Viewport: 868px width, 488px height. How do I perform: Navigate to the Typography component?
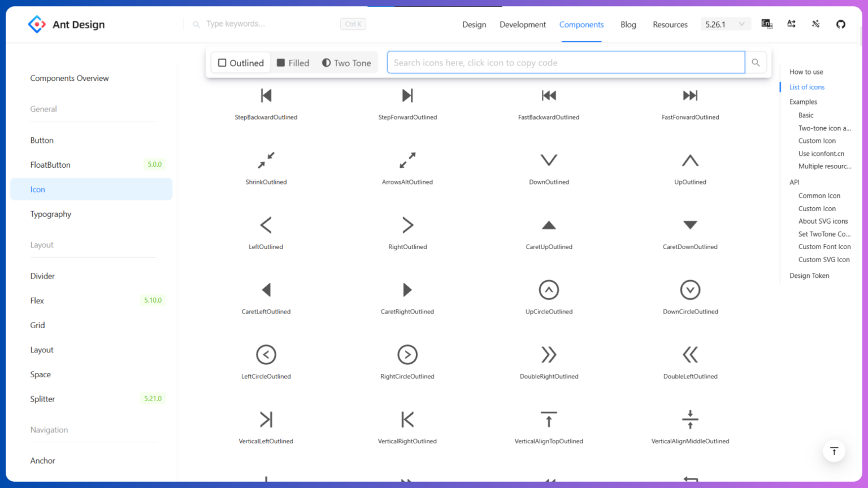click(x=50, y=214)
